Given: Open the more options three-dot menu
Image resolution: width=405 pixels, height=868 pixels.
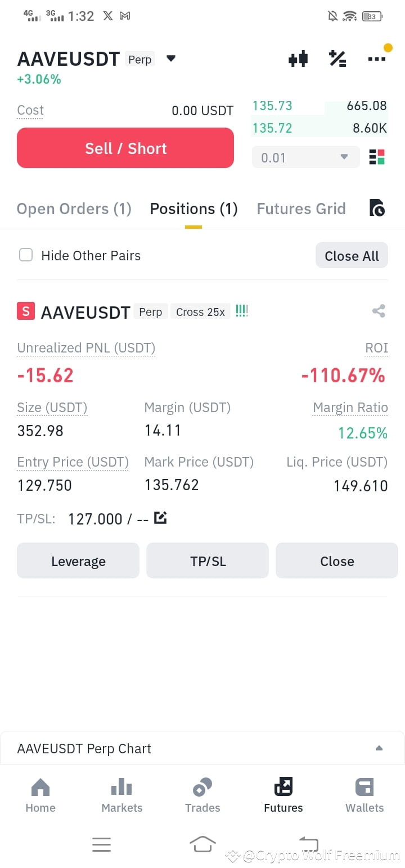Looking at the screenshot, I should (x=377, y=58).
